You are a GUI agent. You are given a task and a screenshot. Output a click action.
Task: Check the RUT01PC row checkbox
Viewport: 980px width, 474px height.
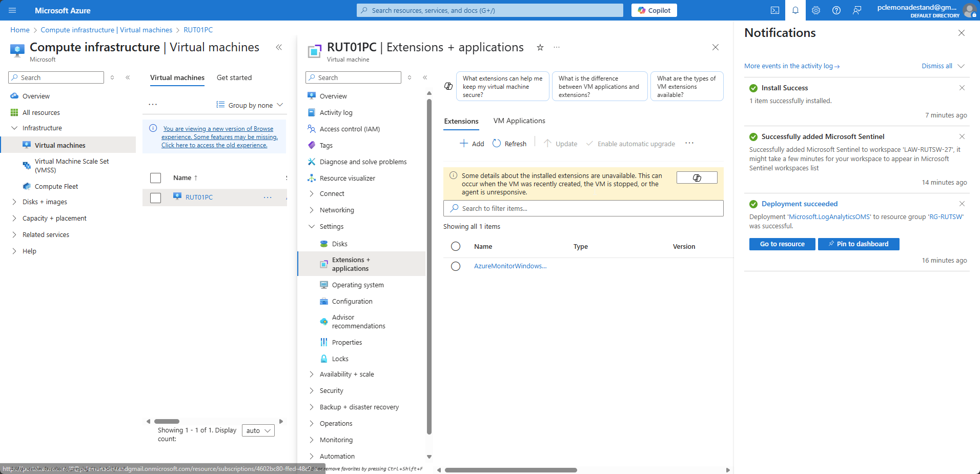[155, 197]
